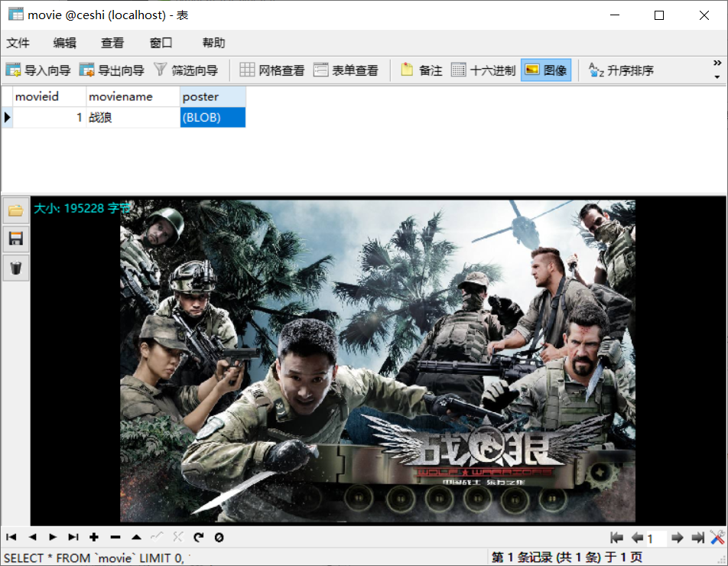Load image from file folder icon
Viewport: 728px width, 566px height.
click(x=16, y=210)
